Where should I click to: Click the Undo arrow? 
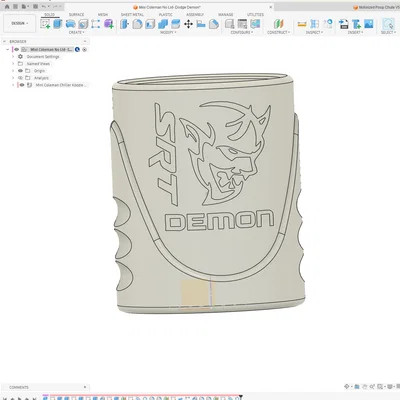44,7
